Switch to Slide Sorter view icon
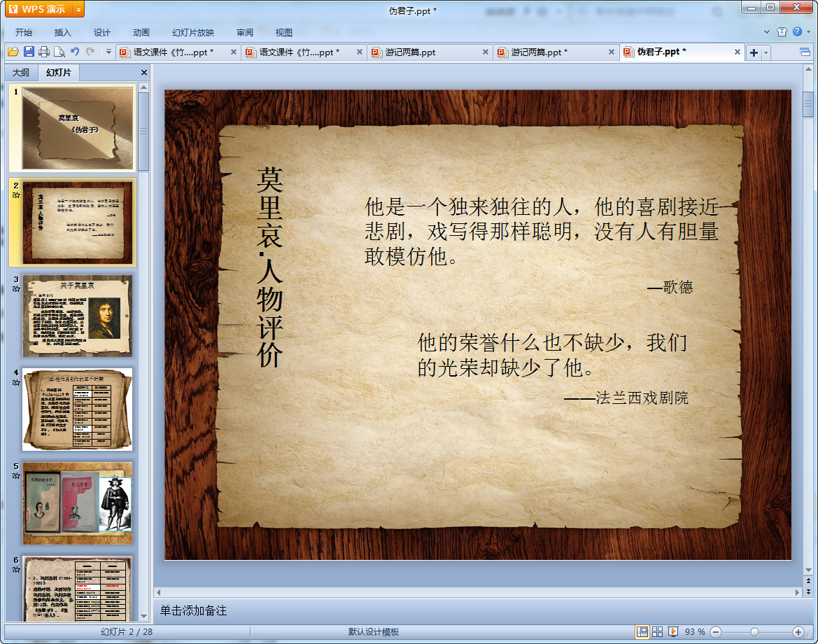This screenshot has height=644, width=818. click(x=657, y=631)
